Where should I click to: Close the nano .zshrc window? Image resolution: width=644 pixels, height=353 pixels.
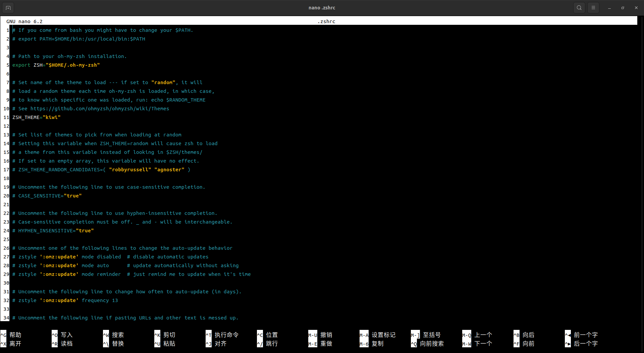[x=636, y=8]
